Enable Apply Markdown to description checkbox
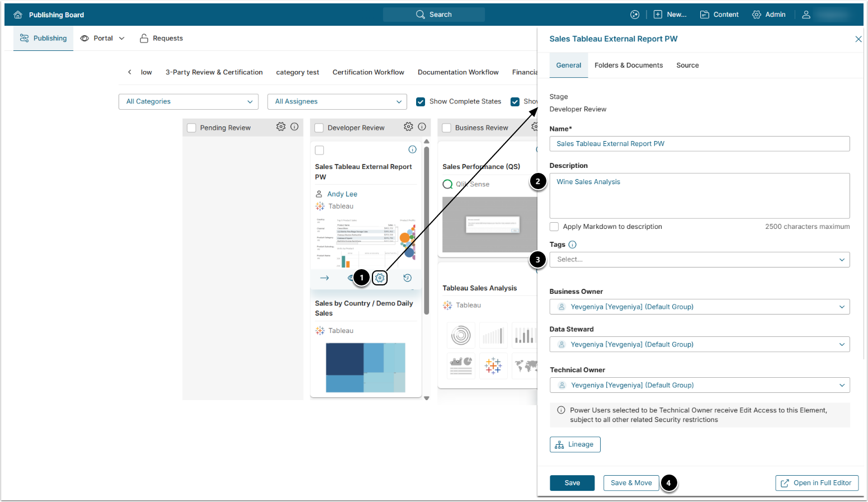868x502 pixels. (554, 227)
